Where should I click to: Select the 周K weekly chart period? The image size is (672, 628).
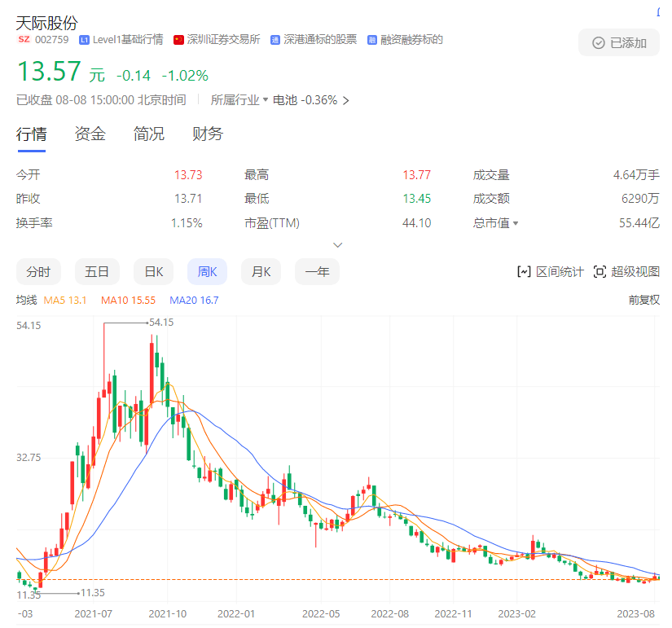(x=208, y=272)
